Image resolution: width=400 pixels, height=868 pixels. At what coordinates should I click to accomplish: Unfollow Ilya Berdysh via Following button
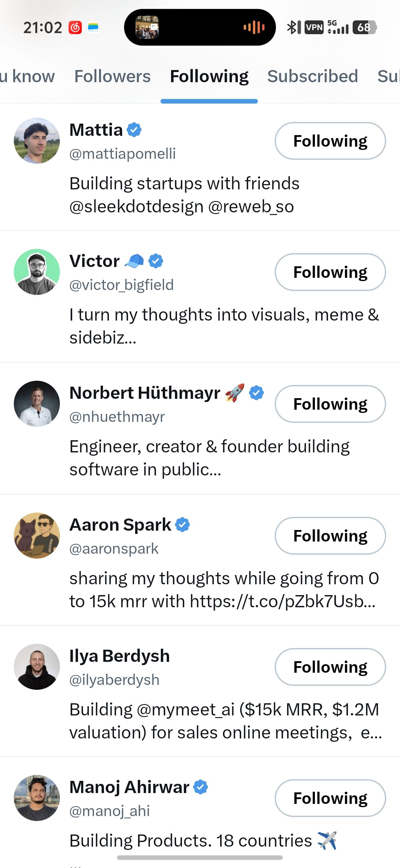click(330, 666)
